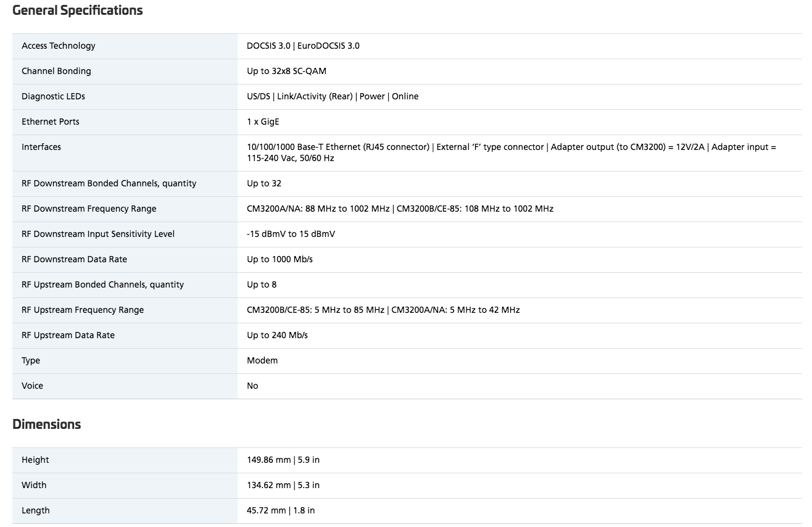
Task: Select the Ethernet Ports label
Action: pyautogui.click(x=51, y=122)
